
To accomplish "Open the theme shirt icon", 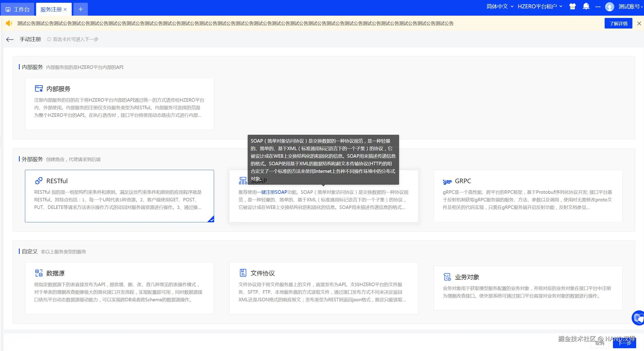I will coord(572,7).
